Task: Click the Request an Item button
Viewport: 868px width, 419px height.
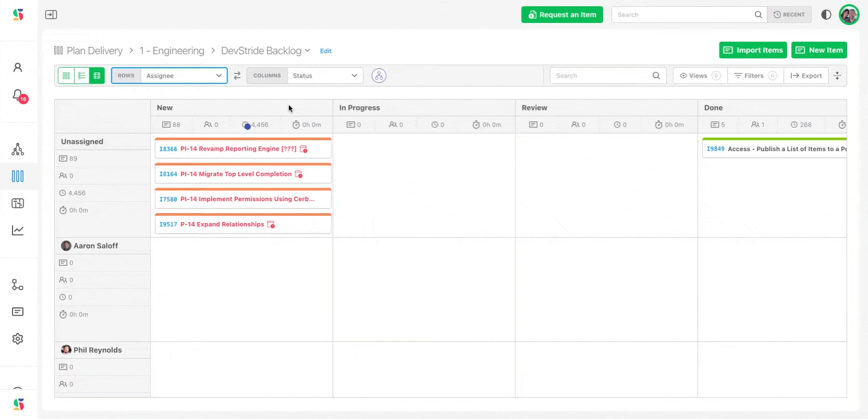Action: click(562, 15)
